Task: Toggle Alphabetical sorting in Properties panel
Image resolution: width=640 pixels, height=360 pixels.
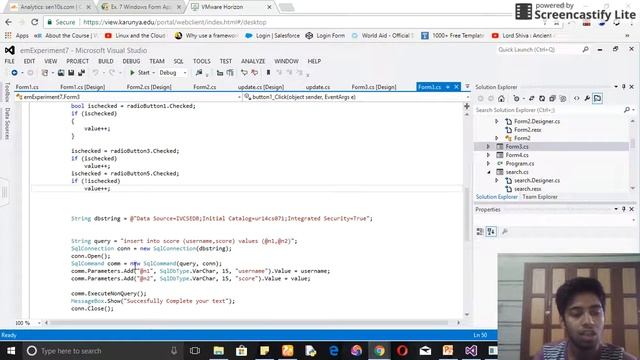Action: pyautogui.click(x=491, y=232)
